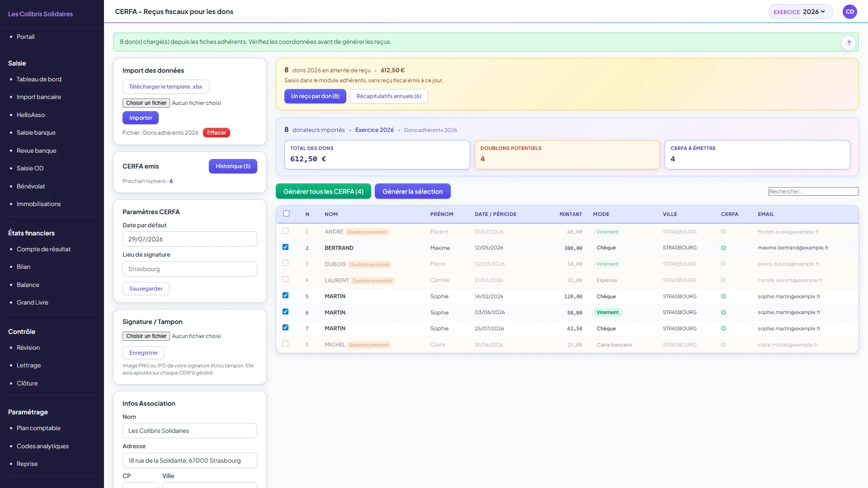
Task: Click Doublon potentiel badge next to LAURENT
Action: pos(373,281)
